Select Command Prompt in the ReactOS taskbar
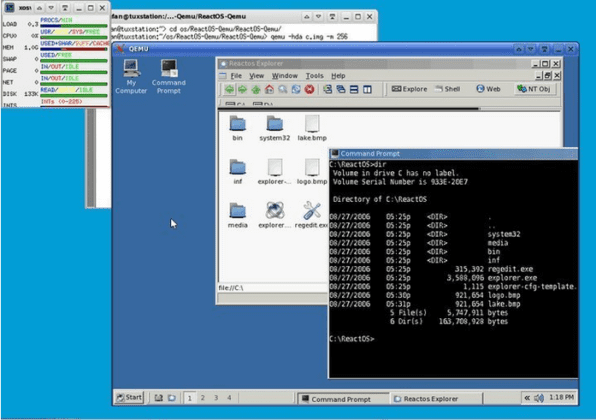 point(343,399)
